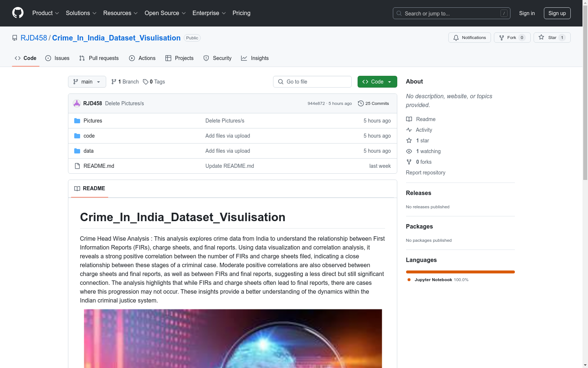This screenshot has width=588, height=368.
Task: Open the RJD458 owner link
Action: [x=34, y=38]
